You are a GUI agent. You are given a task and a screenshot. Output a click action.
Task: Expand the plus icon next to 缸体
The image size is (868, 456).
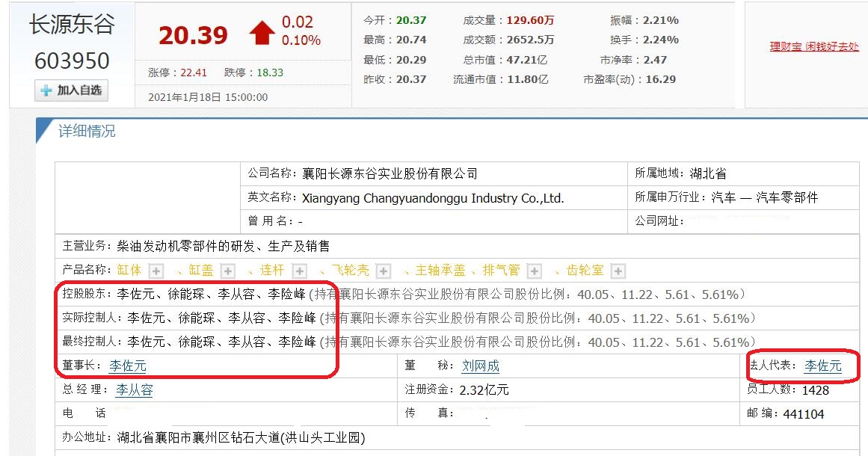point(157,271)
